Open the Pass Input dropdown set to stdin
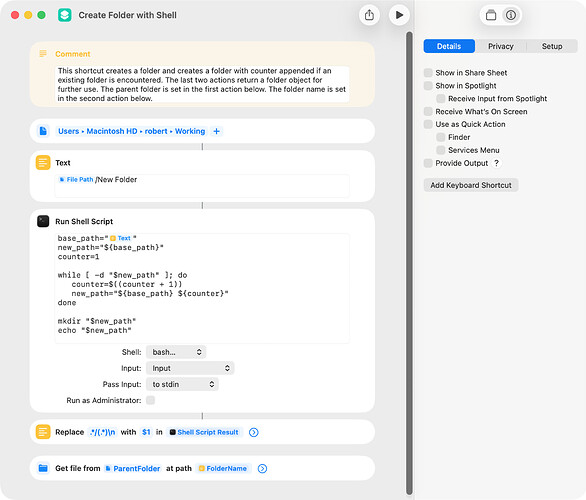The height and width of the screenshot is (500, 586). [x=182, y=384]
